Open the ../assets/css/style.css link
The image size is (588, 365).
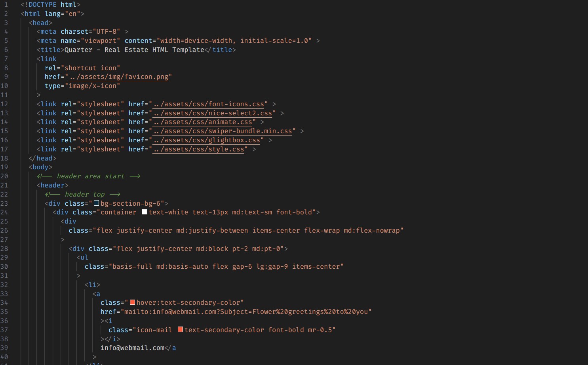pyautogui.click(x=198, y=149)
